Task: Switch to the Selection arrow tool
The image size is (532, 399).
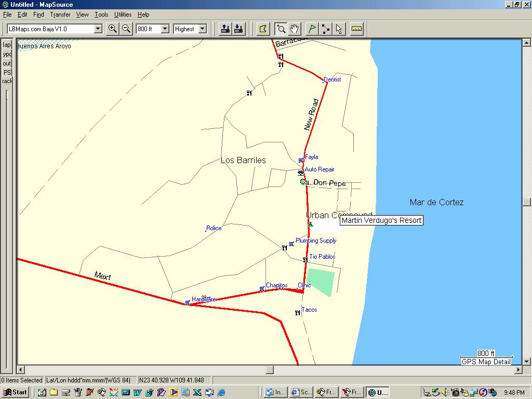Action: click(x=339, y=29)
